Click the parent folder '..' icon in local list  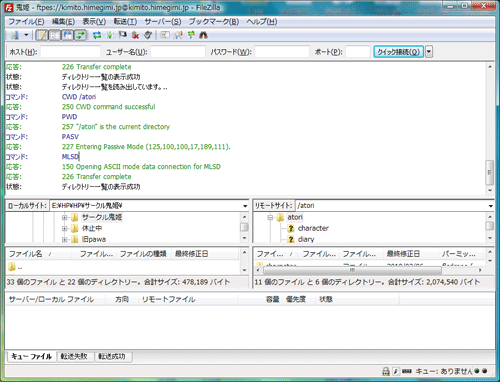12,267
